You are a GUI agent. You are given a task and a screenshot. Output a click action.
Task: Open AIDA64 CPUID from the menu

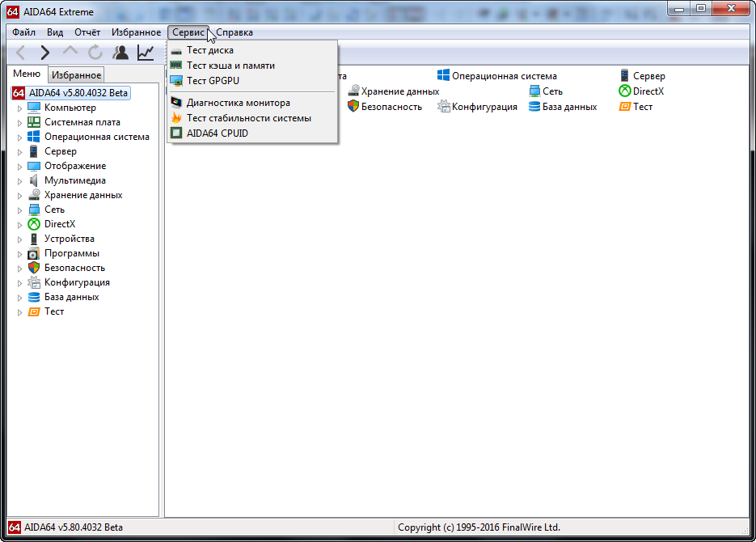coord(252,133)
